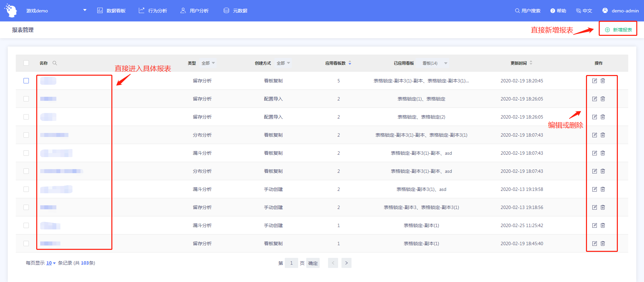Click the 表格锁定-副本3、表格锁定-副本3(1) cell
644x282 pixels.
click(421, 207)
